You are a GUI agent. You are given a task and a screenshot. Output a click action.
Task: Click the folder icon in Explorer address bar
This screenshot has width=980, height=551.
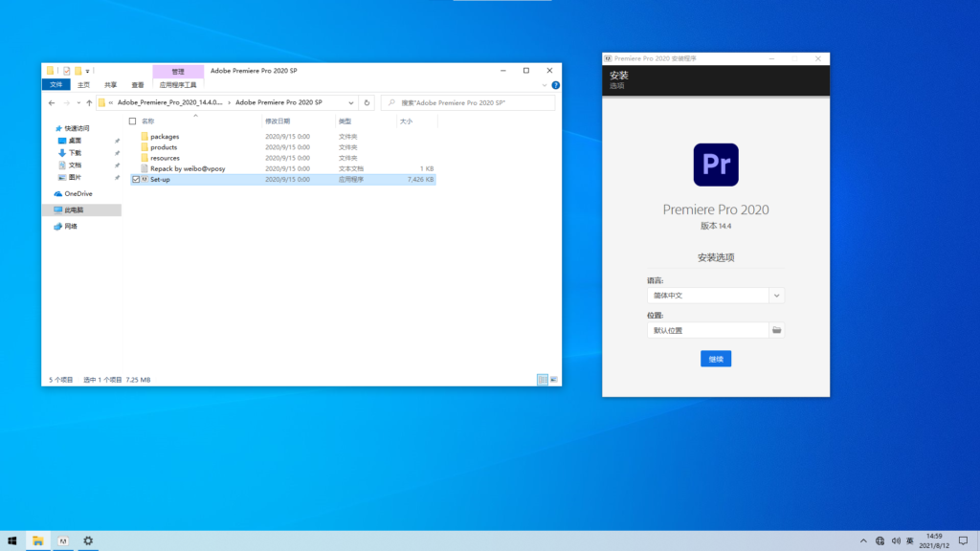coord(101,102)
